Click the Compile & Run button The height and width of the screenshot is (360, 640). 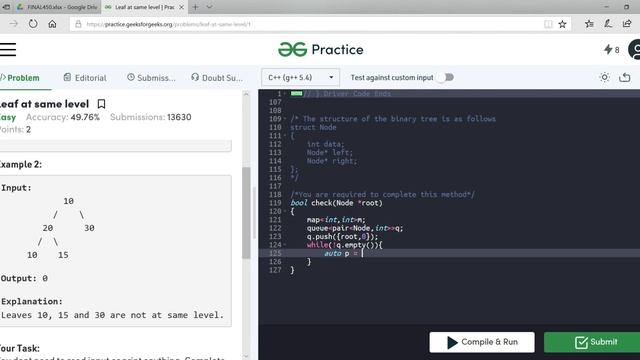pyautogui.click(x=482, y=342)
